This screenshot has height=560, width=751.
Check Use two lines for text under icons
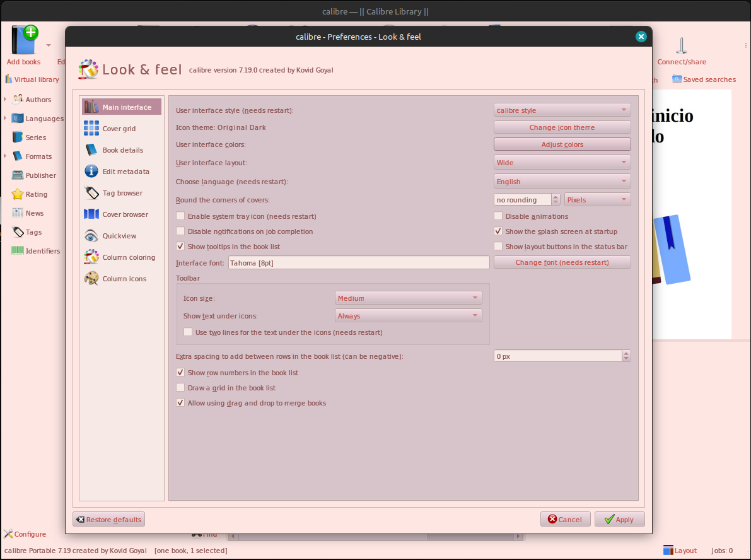pyautogui.click(x=188, y=332)
